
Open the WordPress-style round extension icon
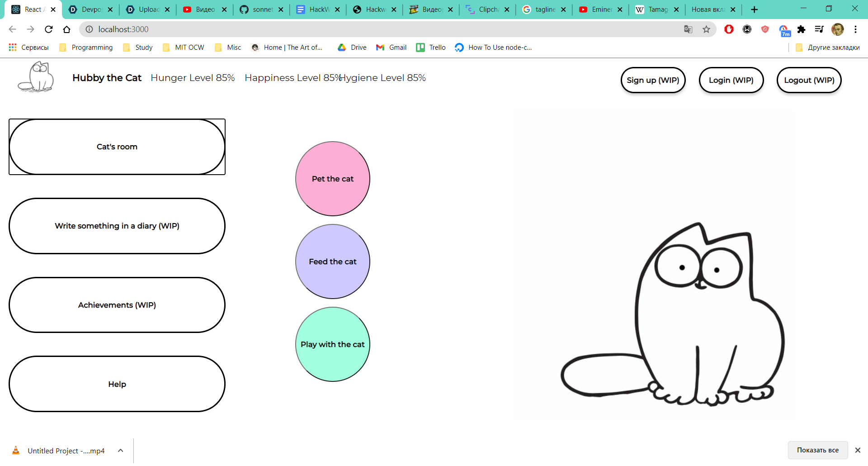[747, 29]
